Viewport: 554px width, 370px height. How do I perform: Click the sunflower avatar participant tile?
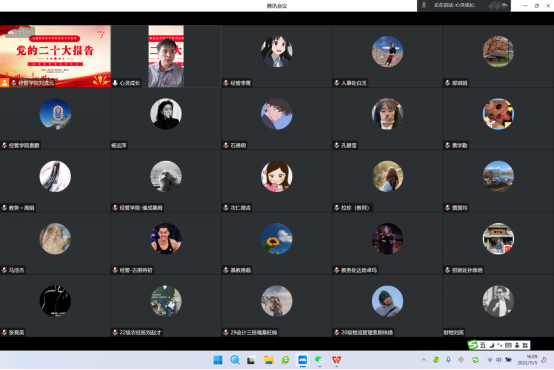(277, 243)
